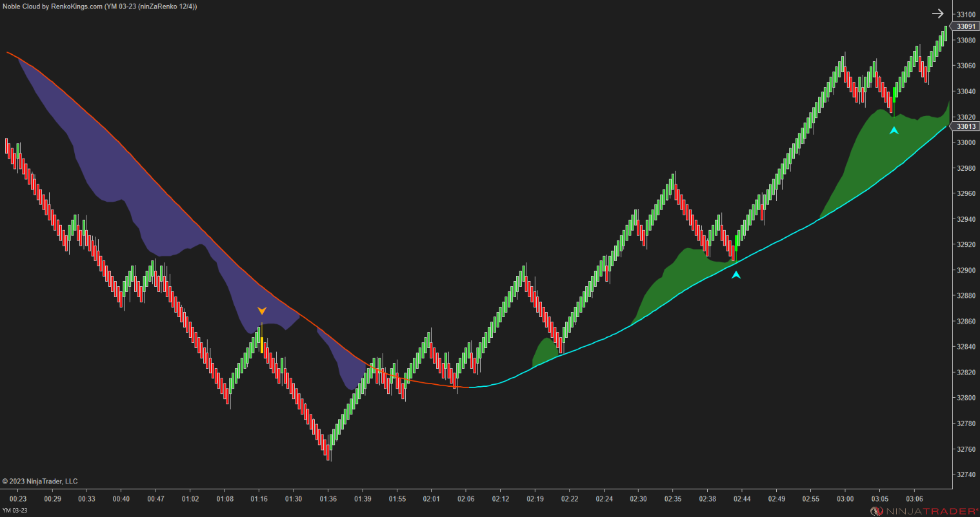This screenshot has width=980, height=517.
Task: Click the scroll-to-latest-bar arrow icon
Action: pyautogui.click(x=939, y=13)
